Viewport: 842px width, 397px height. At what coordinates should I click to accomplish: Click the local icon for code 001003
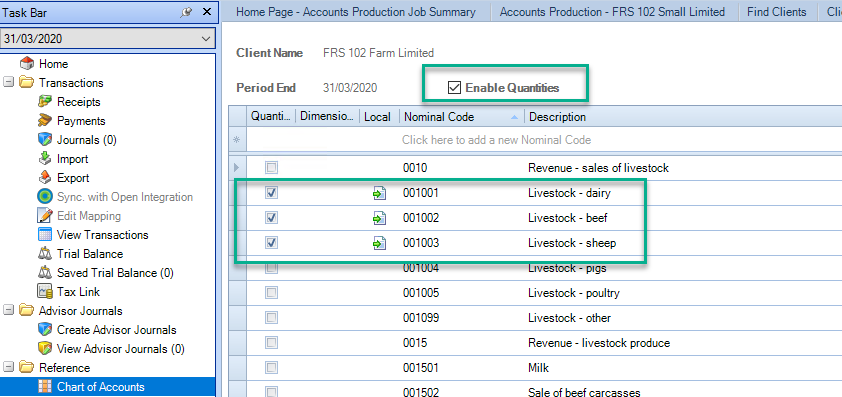coord(380,243)
